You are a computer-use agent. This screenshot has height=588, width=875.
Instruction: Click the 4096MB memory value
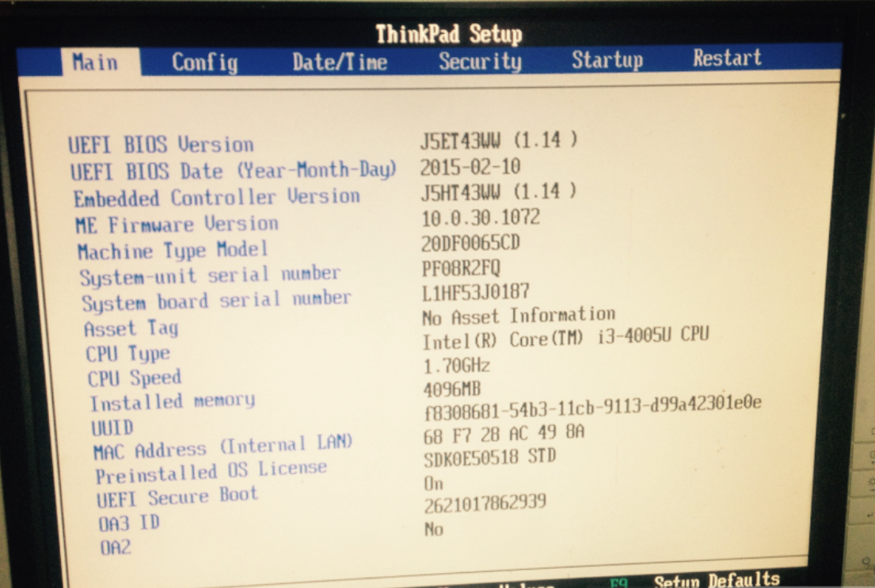point(452,389)
